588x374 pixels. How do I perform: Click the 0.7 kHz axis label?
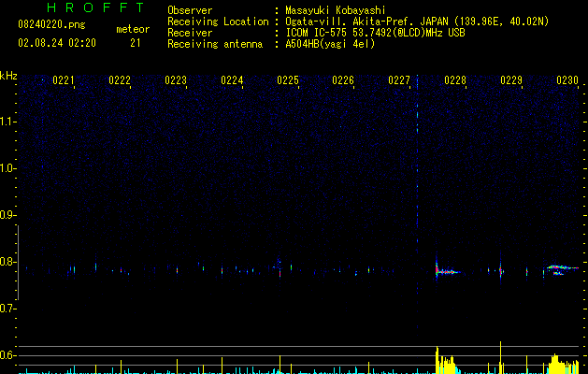pos(7,309)
